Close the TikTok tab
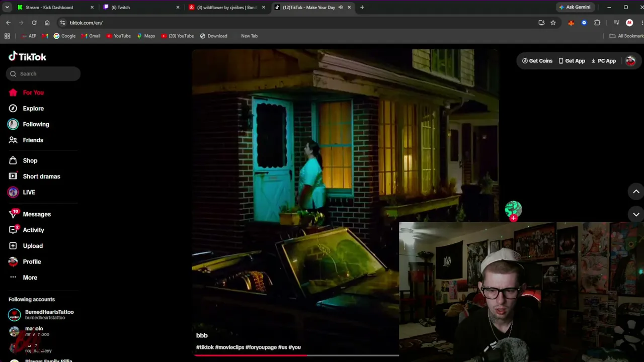Viewport: 644px width, 362px height. [x=349, y=8]
